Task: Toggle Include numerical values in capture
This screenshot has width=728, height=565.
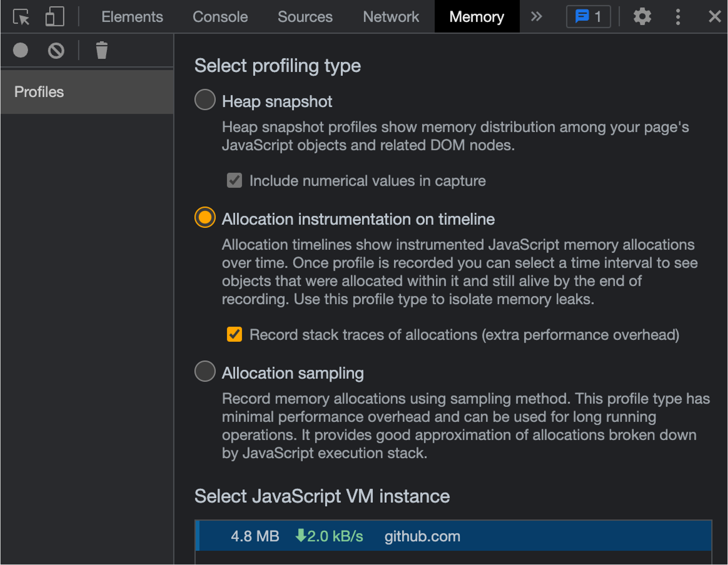Action: pos(234,180)
